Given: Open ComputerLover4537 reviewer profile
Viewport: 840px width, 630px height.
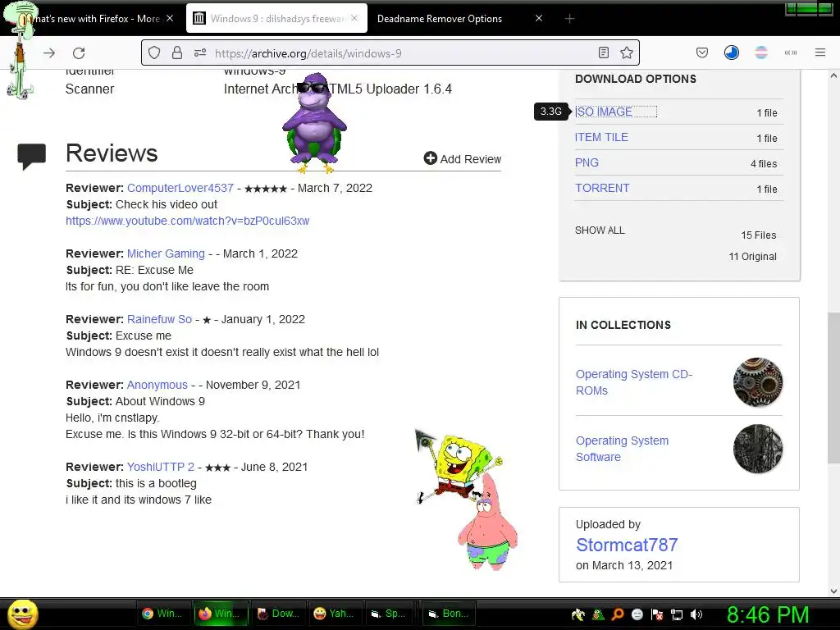Looking at the screenshot, I should pyautogui.click(x=180, y=188).
